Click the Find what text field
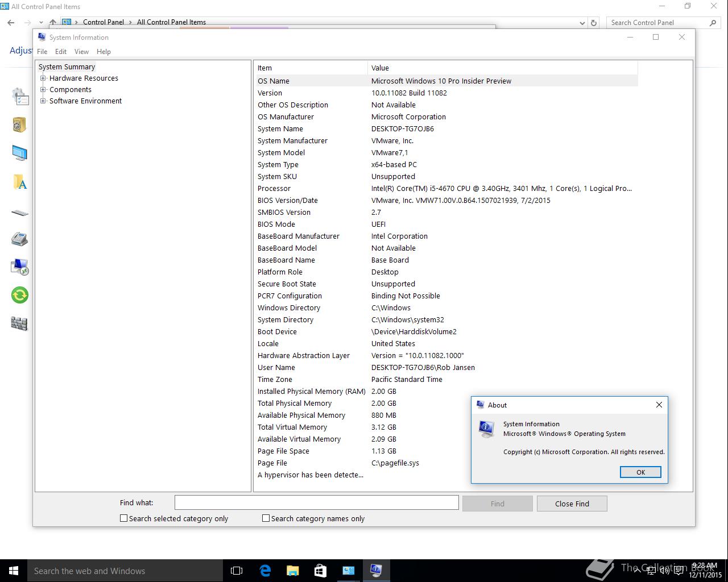728x582 pixels. tap(316, 502)
